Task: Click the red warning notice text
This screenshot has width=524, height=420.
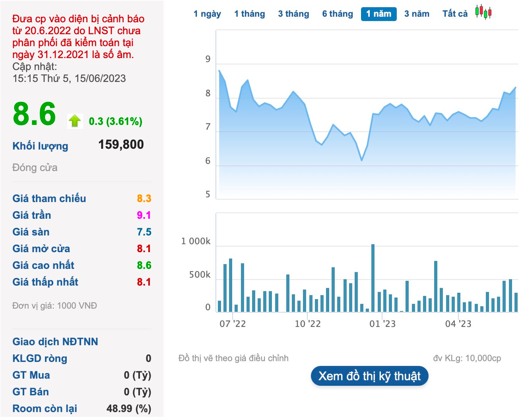Action: click(x=78, y=37)
